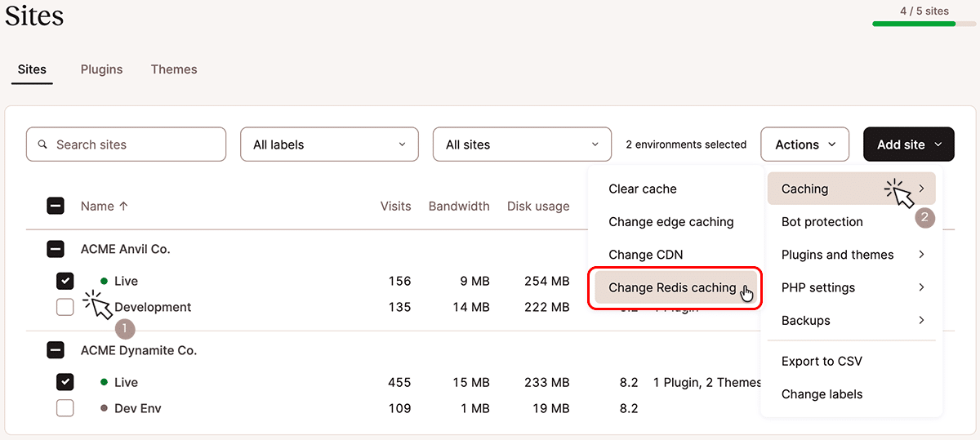This screenshot has height=440, width=980.
Task: Switch to the Plugins tab
Action: click(101, 69)
